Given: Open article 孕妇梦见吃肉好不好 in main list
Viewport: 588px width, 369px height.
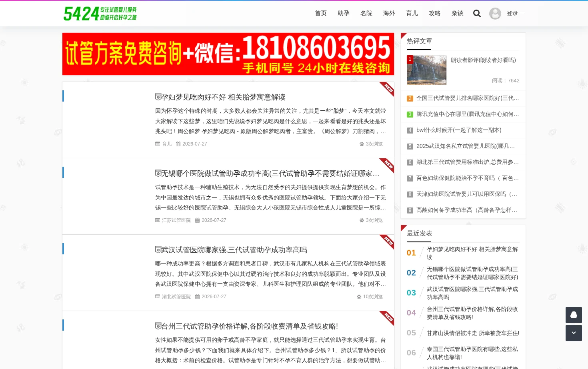Looking at the screenshot, I should pyautogui.click(x=223, y=97).
